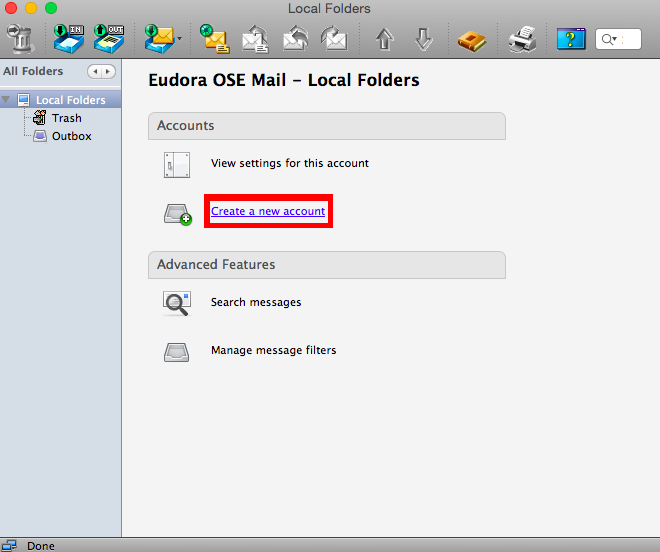Open the Get Mail dropdown arrow

point(180,39)
